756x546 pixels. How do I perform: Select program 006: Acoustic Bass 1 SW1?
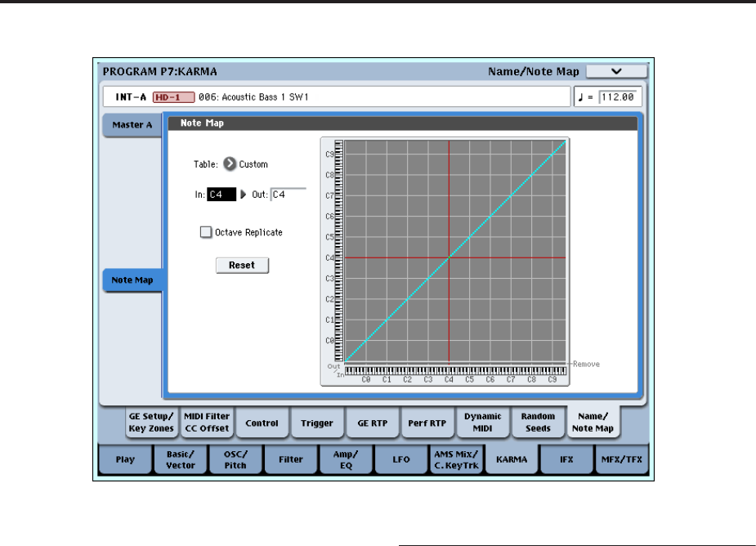point(248,96)
